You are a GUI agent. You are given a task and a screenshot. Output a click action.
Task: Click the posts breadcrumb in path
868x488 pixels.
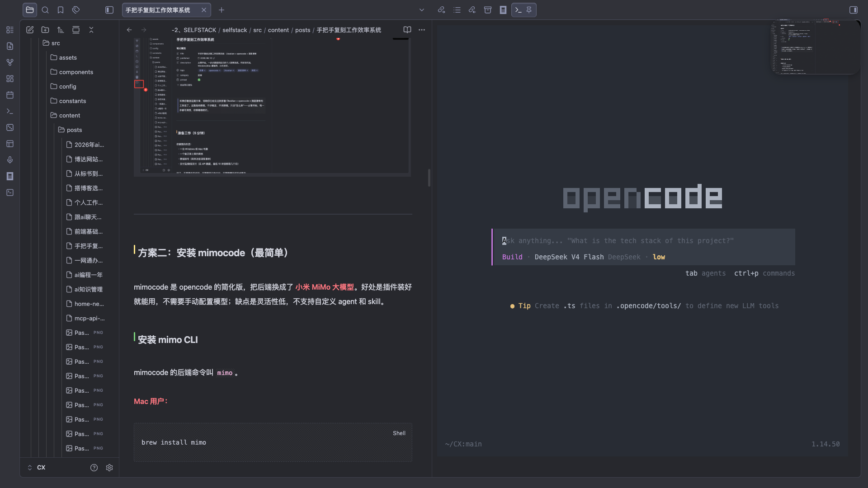pos(302,30)
